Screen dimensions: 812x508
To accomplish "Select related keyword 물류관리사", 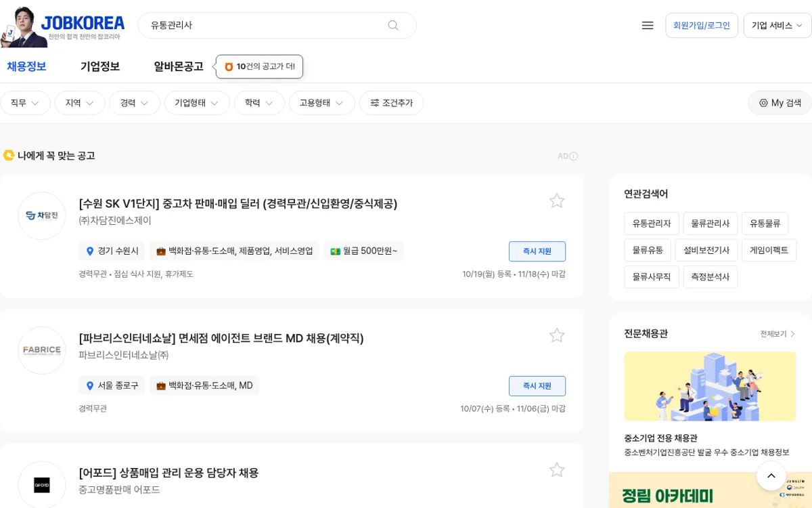I will 710,224.
